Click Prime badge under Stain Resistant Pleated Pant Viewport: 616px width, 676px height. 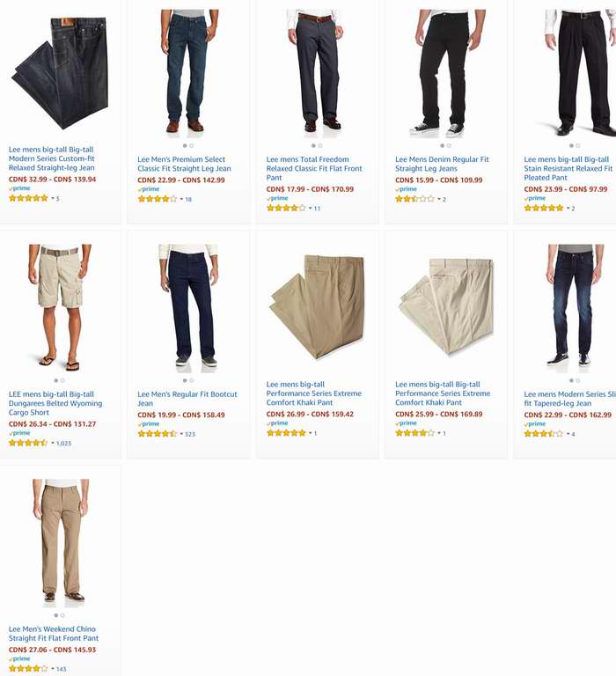point(535,198)
